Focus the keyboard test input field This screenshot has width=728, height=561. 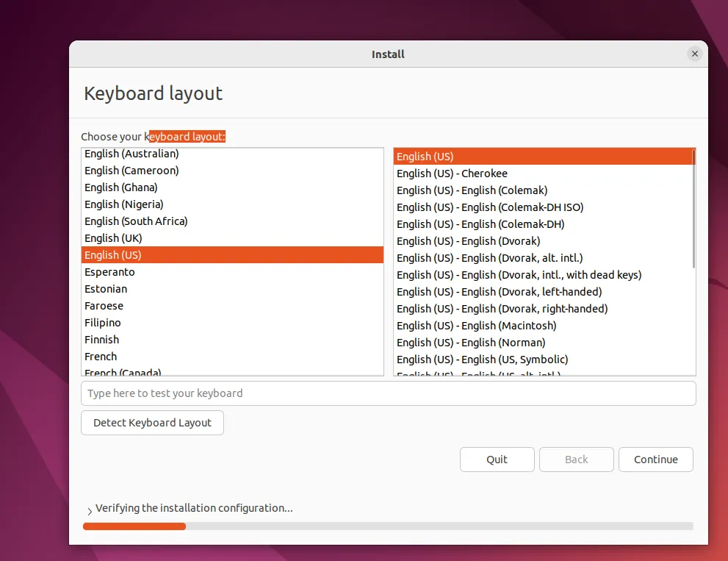[388, 393]
